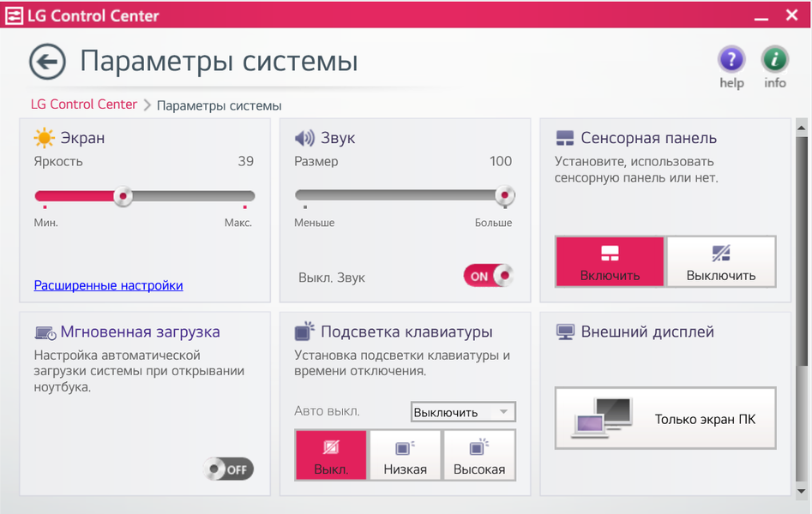Minimize the LG Control Center window
The image size is (812, 514).
click(x=761, y=17)
